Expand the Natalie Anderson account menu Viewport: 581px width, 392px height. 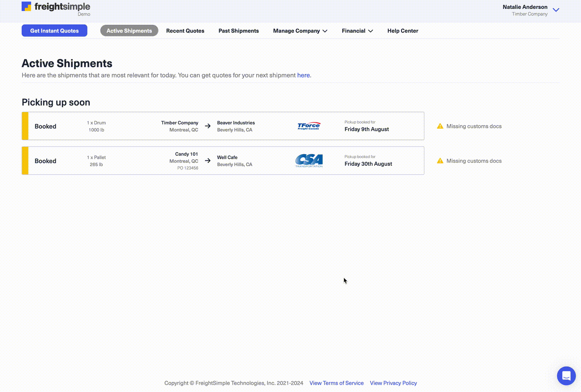[x=556, y=10]
